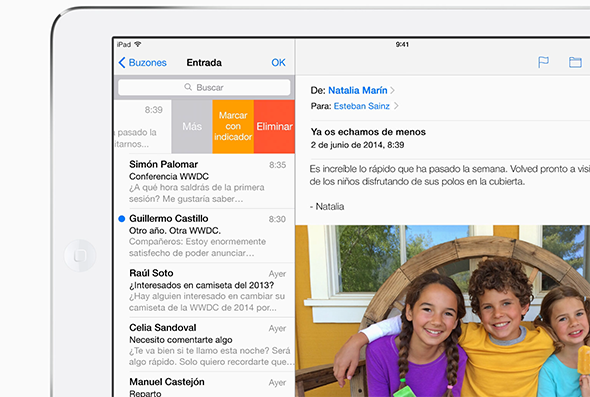Tap the red Eliminar action
Viewport: 590px width, 397px height.
click(274, 126)
